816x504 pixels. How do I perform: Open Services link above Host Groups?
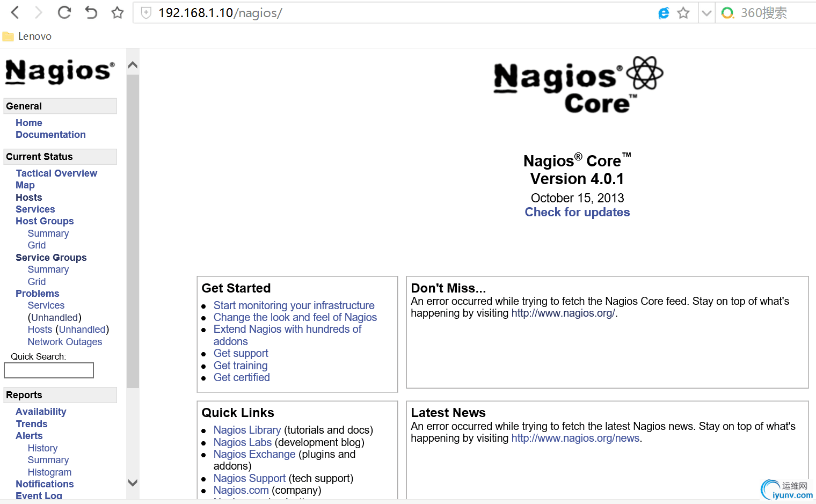coord(35,209)
